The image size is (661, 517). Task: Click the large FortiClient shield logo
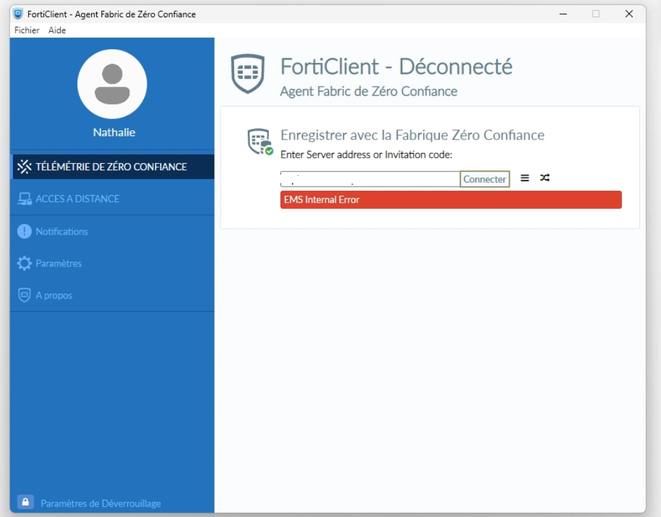point(248,73)
